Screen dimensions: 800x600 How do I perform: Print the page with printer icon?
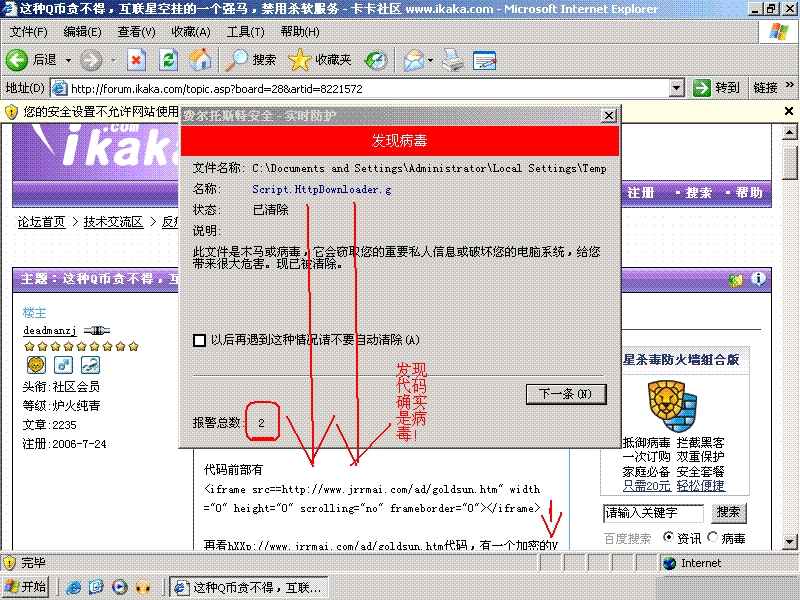click(453, 60)
